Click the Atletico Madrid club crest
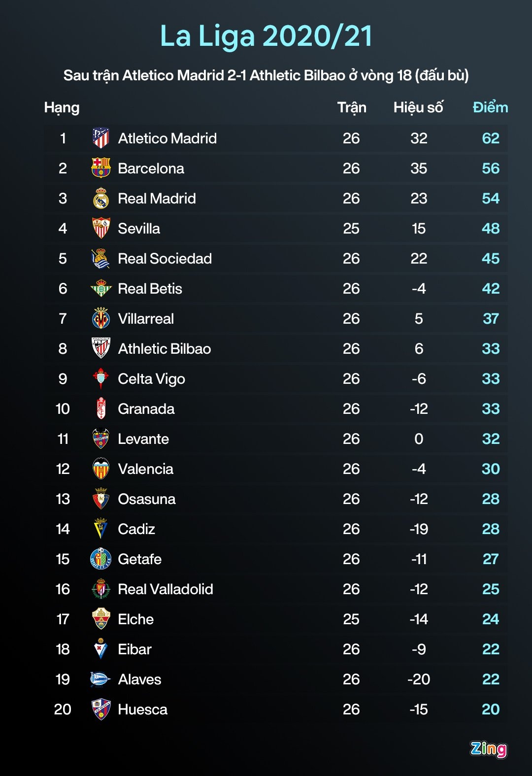Viewport: 532px width, 776px height. (101, 138)
